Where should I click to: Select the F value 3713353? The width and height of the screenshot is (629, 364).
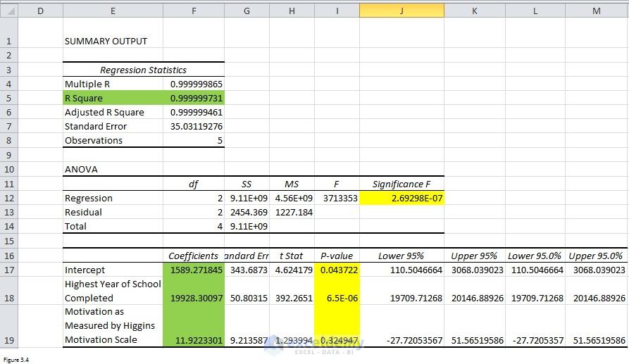point(337,198)
